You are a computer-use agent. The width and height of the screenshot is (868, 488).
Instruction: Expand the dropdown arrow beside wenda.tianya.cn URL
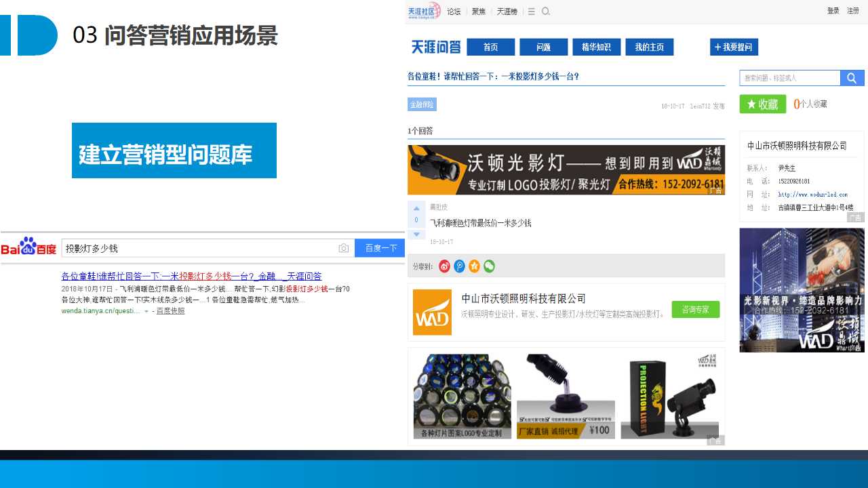point(146,311)
